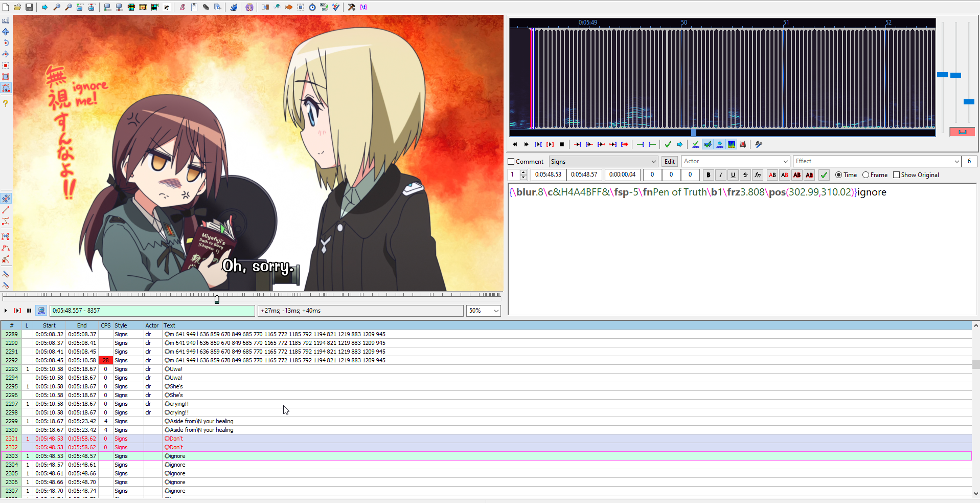Toggle italic with the I button
This screenshot has height=503, width=980.
pyautogui.click(x=721, y=175)
